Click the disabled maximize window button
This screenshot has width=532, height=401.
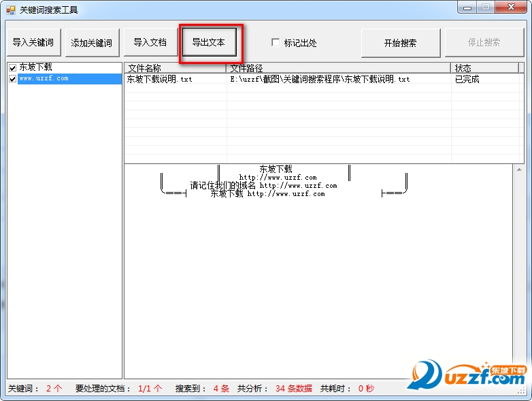click(x=486, y=7)
